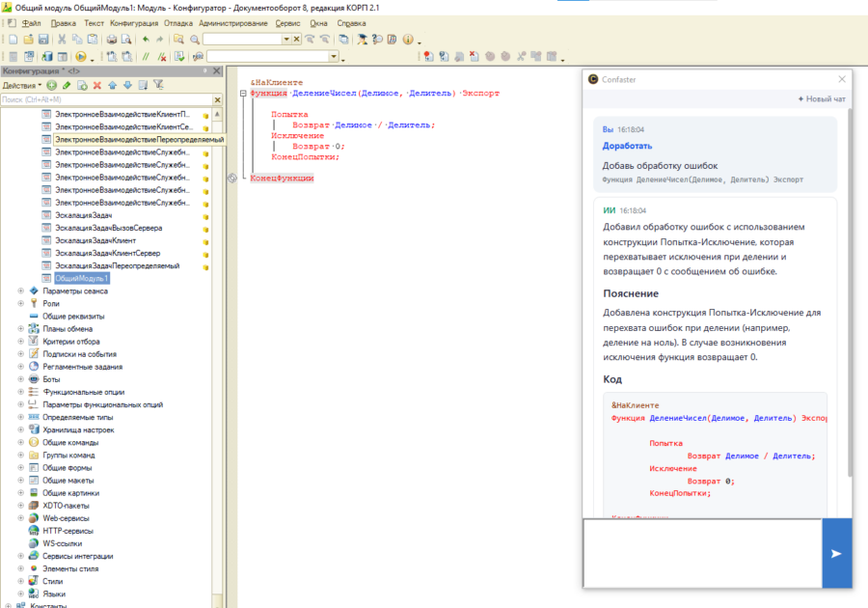Click the Save icon in the toolbar

[42, 40]
